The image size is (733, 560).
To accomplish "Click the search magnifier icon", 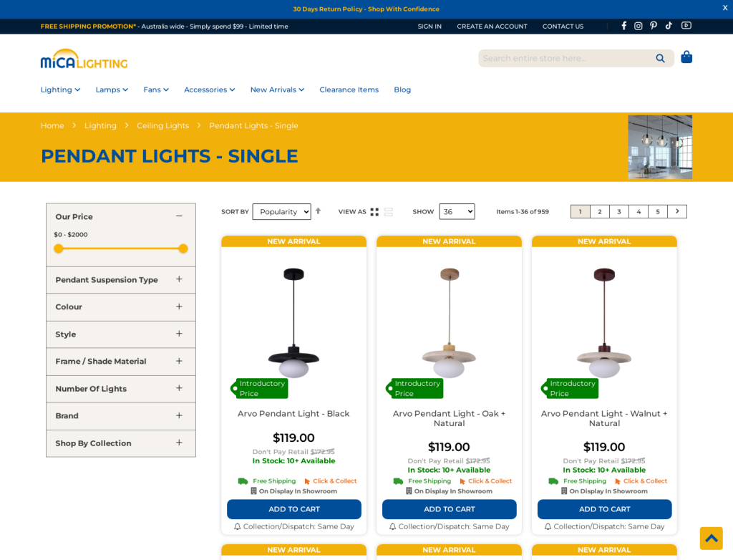I will pyautogui.click(x=660, y=59).
